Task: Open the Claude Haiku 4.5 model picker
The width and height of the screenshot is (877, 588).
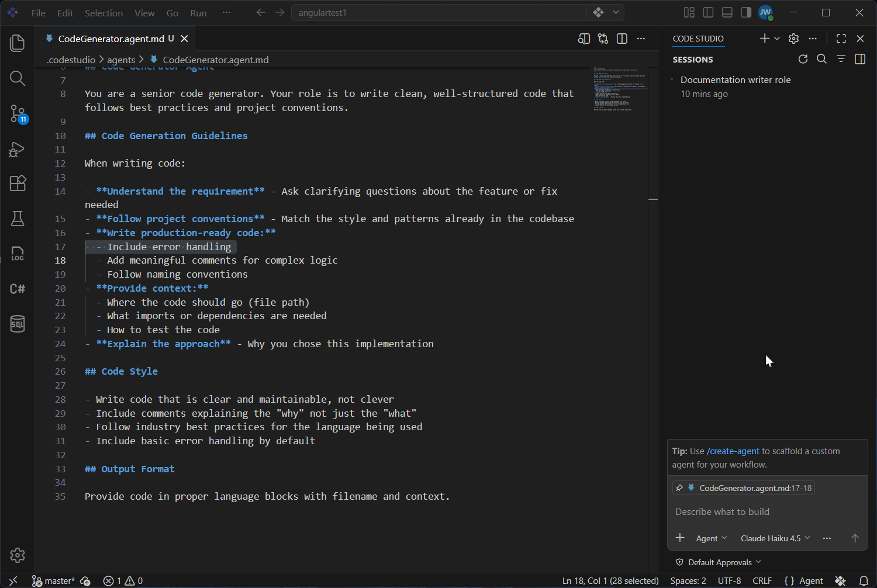Action: click(775, 538)
